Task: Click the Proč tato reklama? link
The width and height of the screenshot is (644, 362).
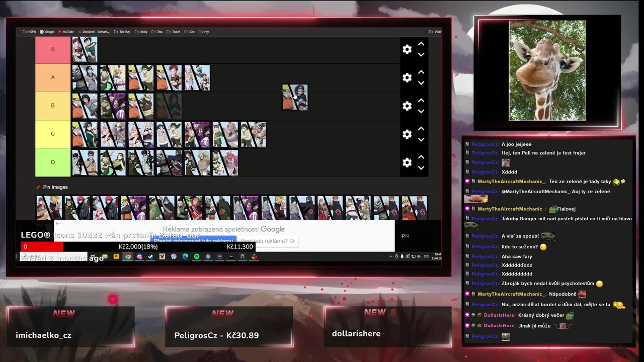Action: click(268, 241)
